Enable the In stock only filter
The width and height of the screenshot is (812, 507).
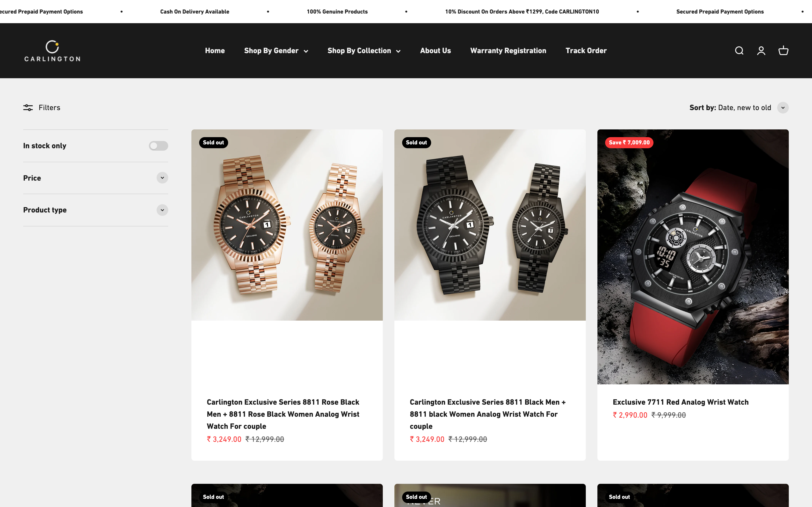159,145
